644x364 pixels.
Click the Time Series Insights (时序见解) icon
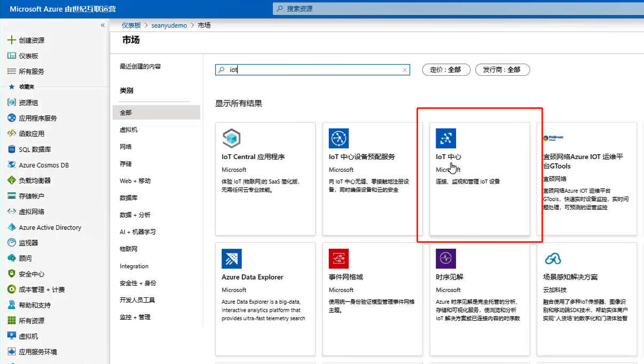(x=446, y=259)
